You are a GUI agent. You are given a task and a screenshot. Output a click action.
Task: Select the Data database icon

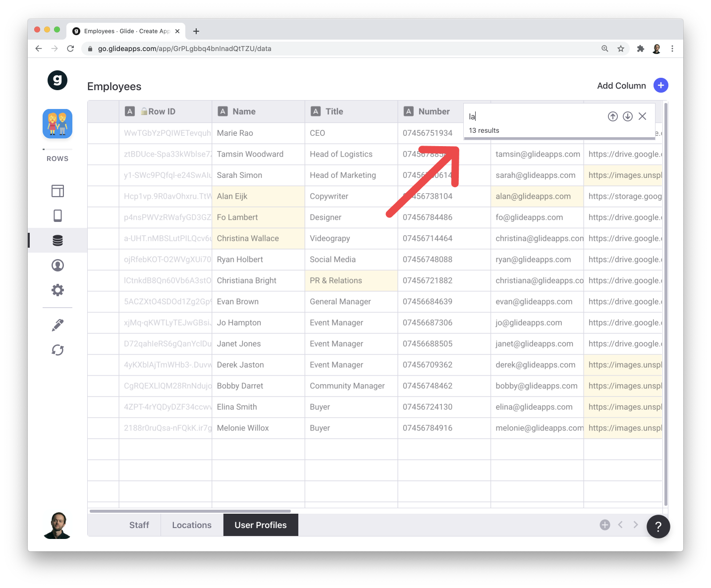coord(57,241)
